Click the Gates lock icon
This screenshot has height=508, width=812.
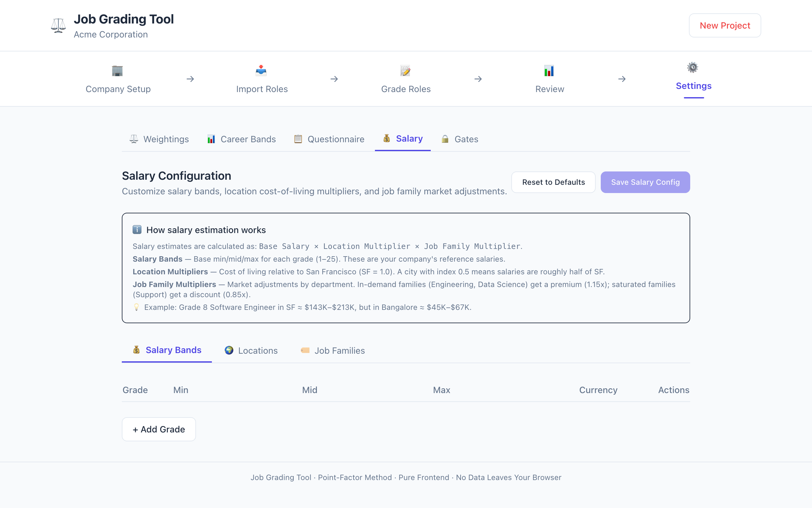[x=445, y=139]
